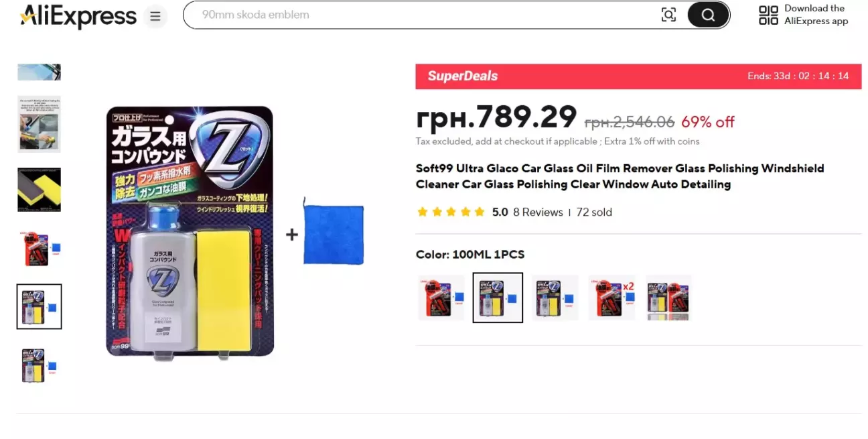Viewport: 868px width, 439px height.
Task: Choose the third color variant option
Action: point(555,298)
